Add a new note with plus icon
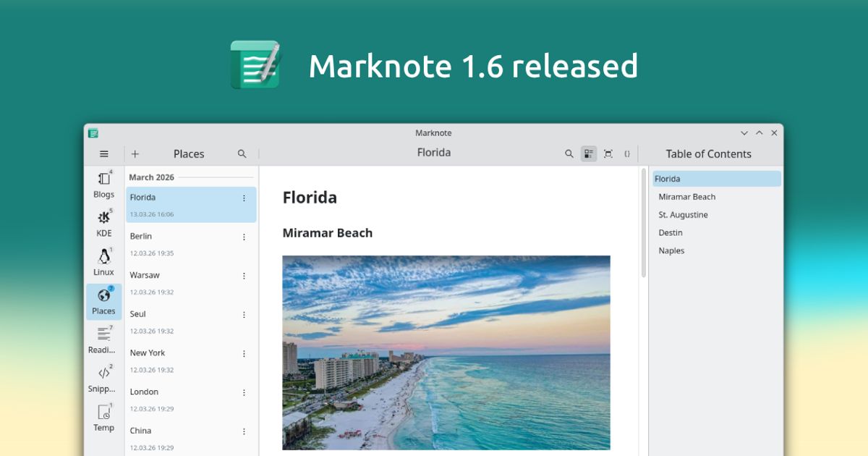Image resolution: width=868 pixels, height=456 pixels. [x=135, y=153]
